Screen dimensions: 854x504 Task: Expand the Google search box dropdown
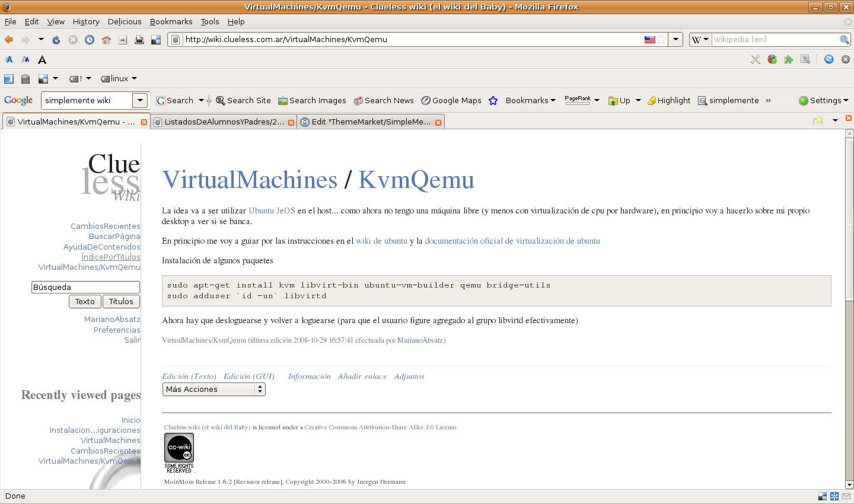(140, 101)
